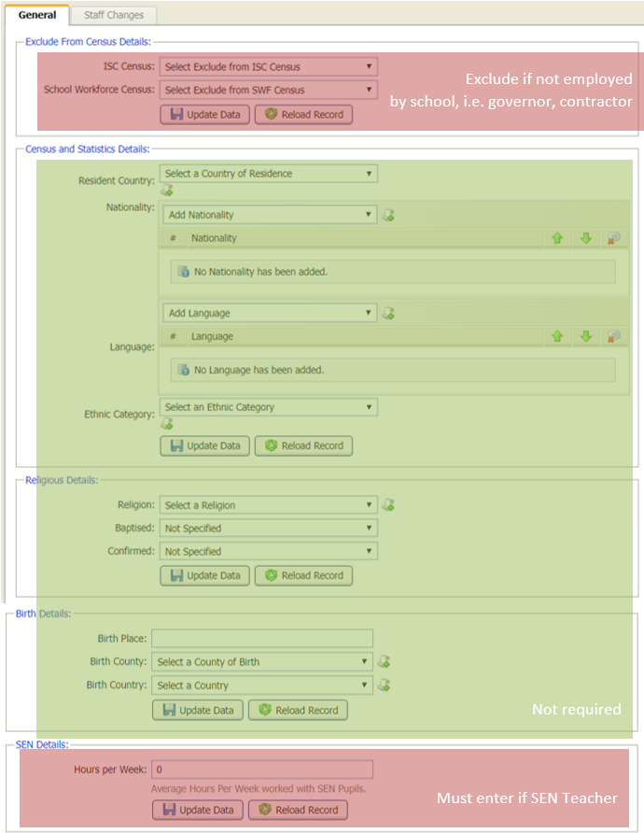The height and width of the screenshot is (833, 644).
Task: Click the add icon beside Birth County dropdown
Action: (383, 662)
